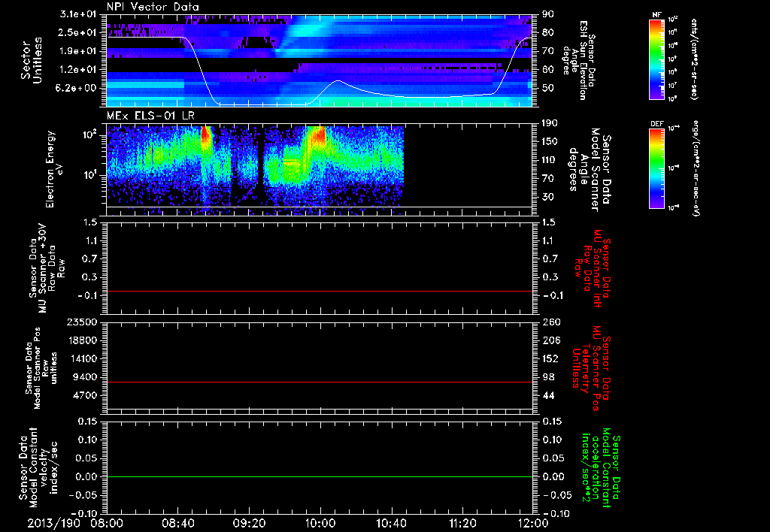Click the "10:00" time axis label
770x532 pixels.
pyautogui.click(x=320, y=523)
